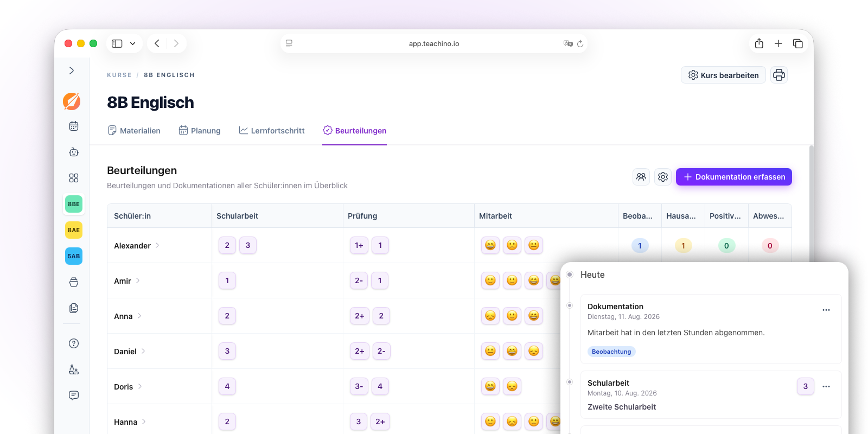The width and height of the screenshot is (868, 434).
Task: Go forward with browser forward arrow
Action: point(176,43)
